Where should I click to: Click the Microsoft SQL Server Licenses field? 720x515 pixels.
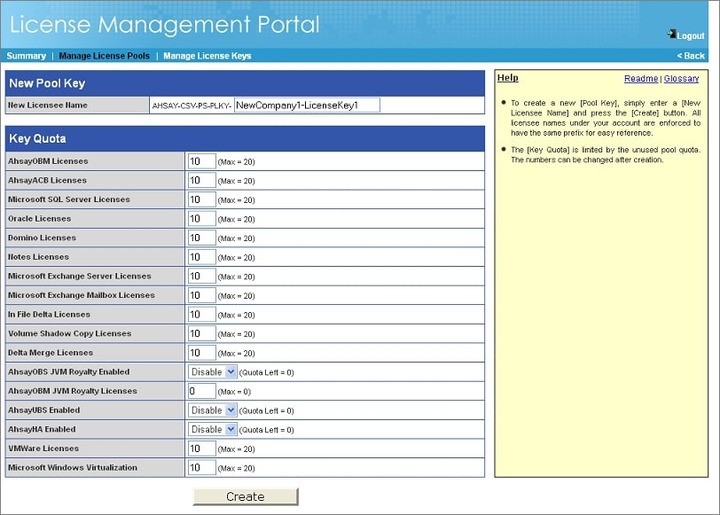201,199
